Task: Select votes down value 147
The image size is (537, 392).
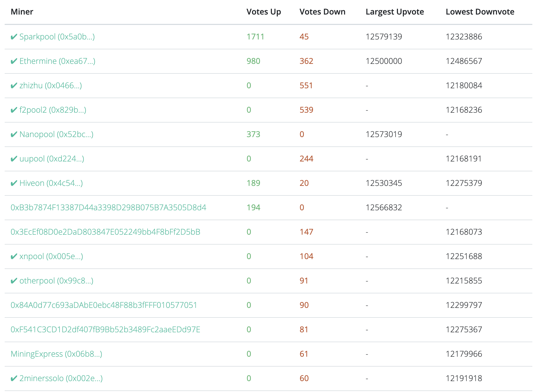Action: (x=306, y=232)
